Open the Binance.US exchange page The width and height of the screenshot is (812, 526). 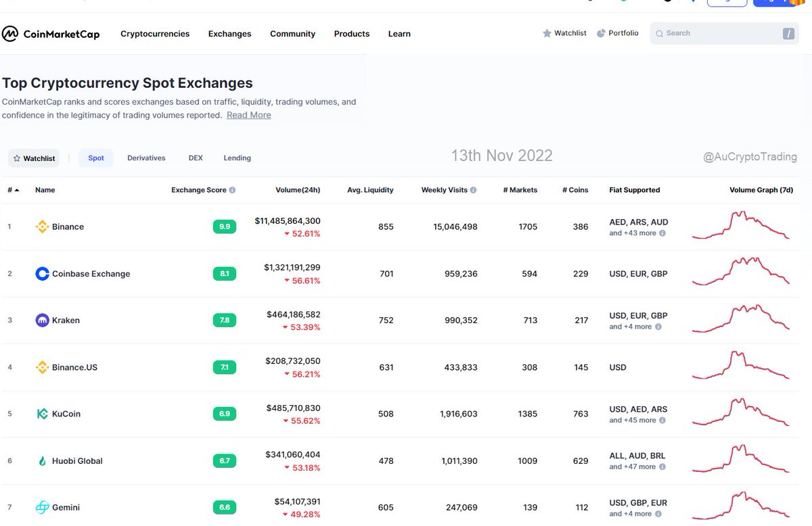coord(74,367)
